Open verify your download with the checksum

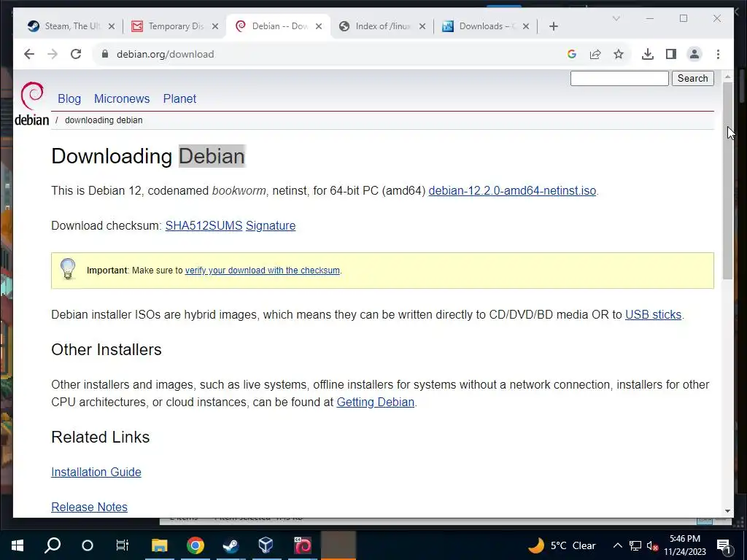(263, 271)
